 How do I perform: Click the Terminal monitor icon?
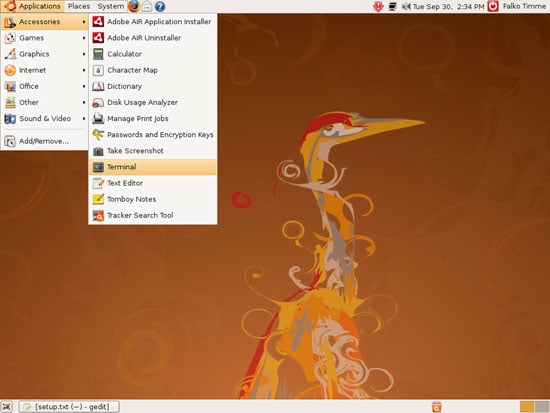point(98,167)
